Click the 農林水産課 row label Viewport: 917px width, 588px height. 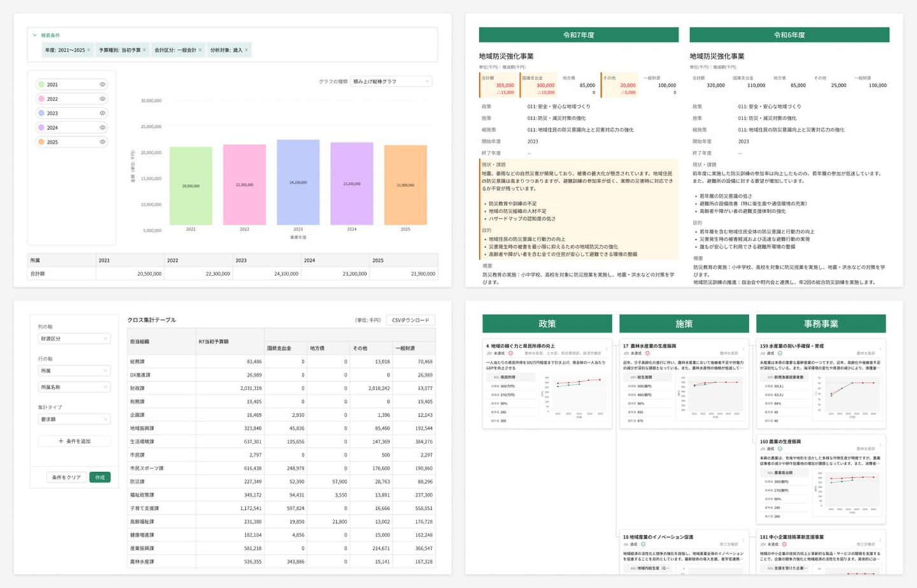click(x=140, y=562)
